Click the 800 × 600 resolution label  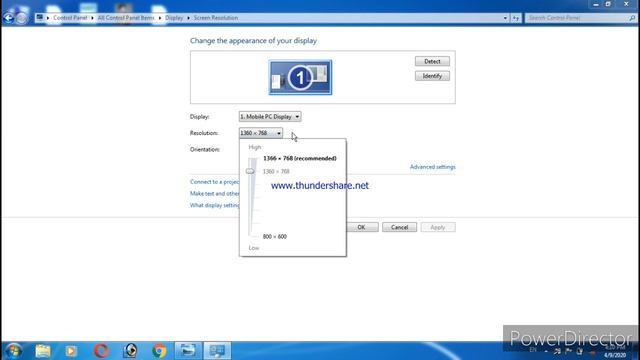pyautogui.click(x=275, y=237)
